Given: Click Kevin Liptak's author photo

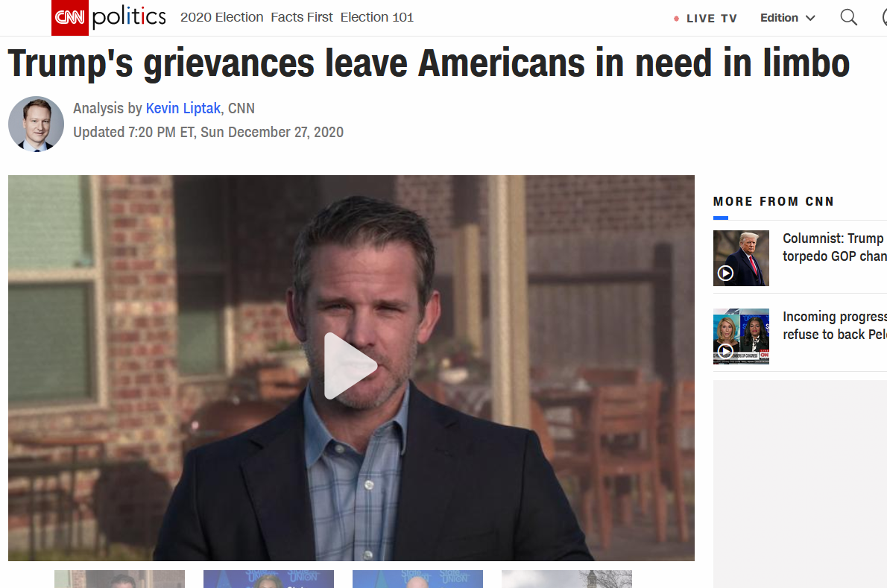Looking at the screenshot, I should (x=37, y=124).
